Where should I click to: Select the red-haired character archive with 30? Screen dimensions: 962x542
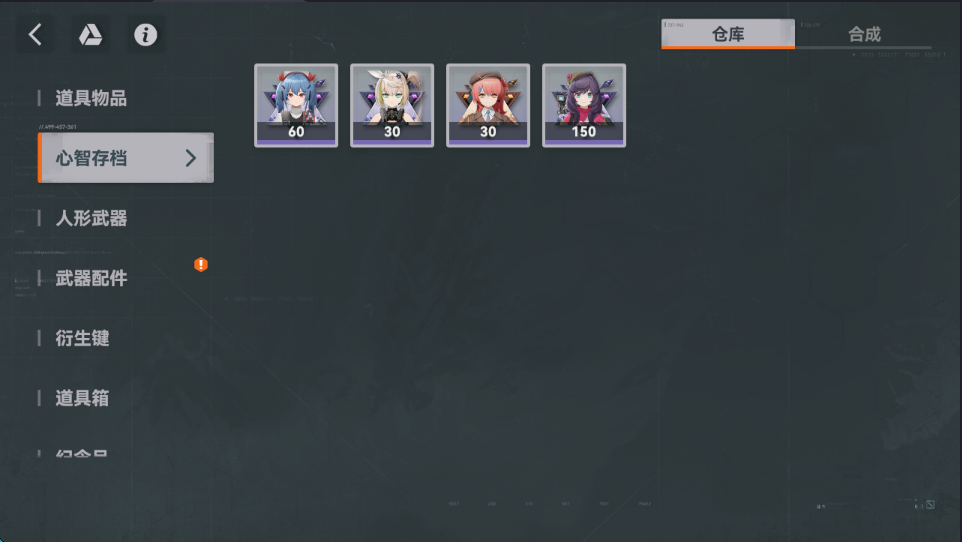pyautogui.click(x=488, y=106)
